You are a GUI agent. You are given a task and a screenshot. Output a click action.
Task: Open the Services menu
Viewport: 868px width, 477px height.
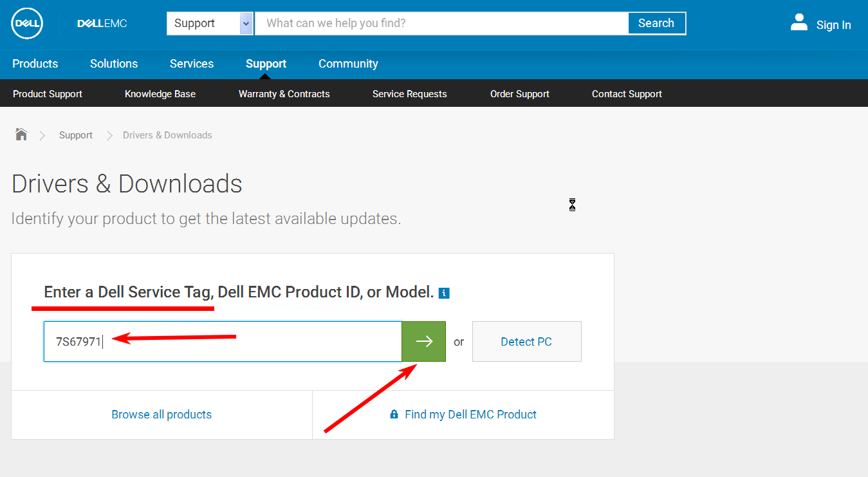192,64
